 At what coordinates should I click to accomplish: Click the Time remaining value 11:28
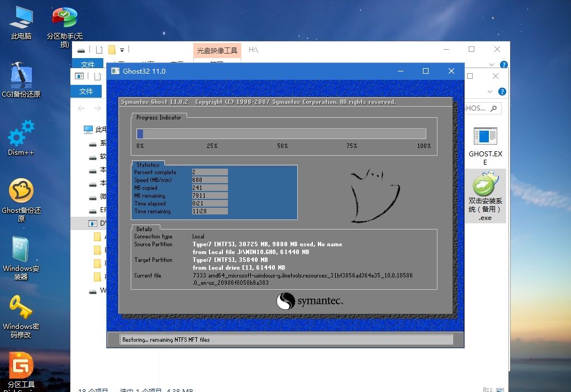210,211
